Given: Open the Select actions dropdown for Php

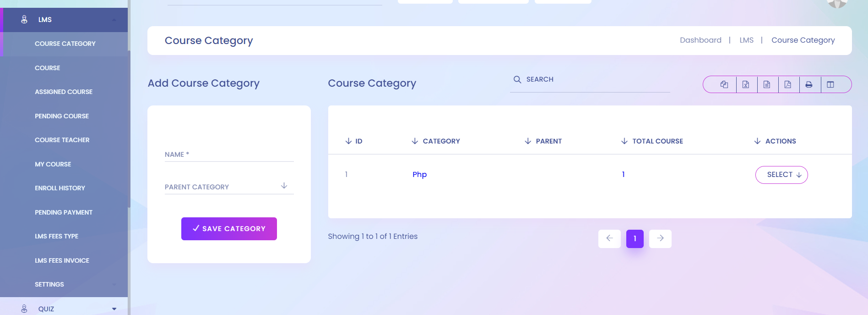Looking at the screenshot, I should coord(781,175).
